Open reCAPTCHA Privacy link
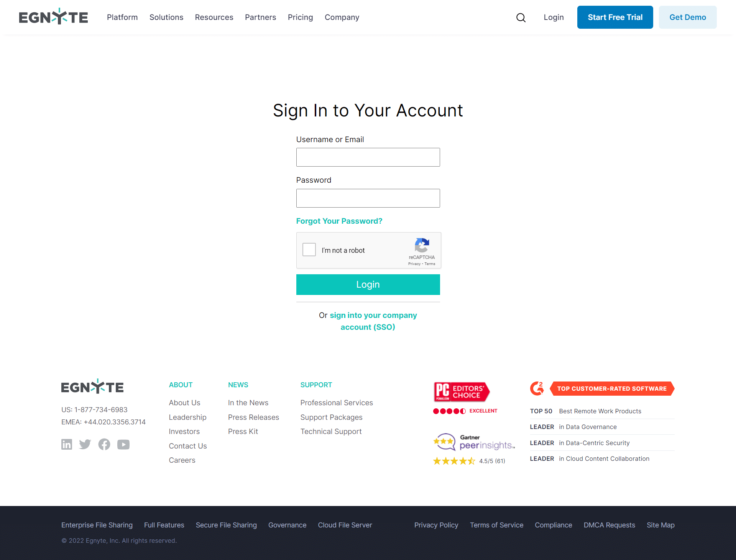This screenshot has height=560, width=736. [414, 264]
